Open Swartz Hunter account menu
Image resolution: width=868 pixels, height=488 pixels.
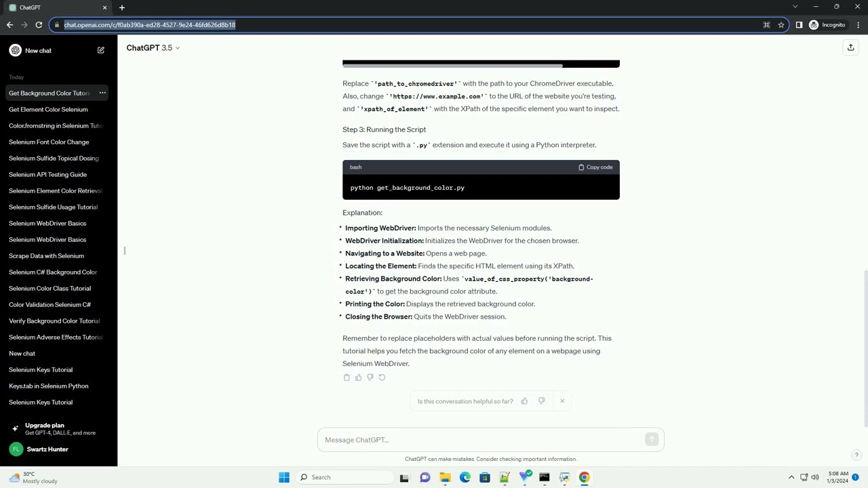58,449
